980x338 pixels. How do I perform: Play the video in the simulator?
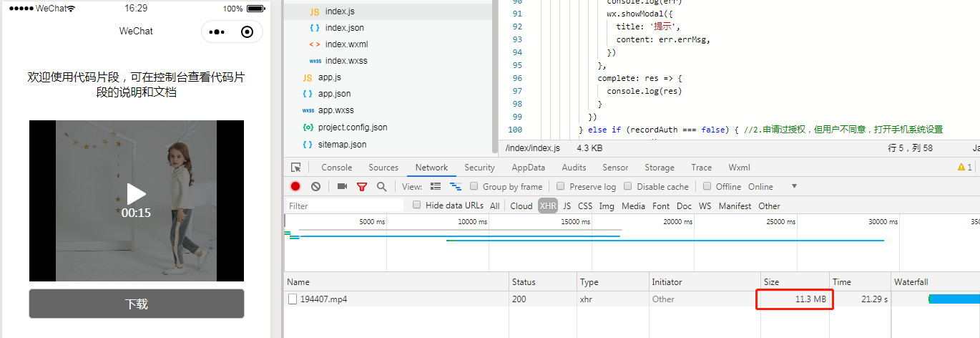[136, 194]
